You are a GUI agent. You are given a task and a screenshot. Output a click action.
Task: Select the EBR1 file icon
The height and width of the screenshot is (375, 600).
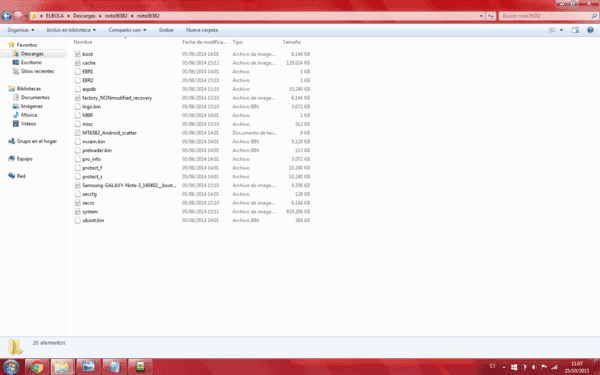coord(77,72)
